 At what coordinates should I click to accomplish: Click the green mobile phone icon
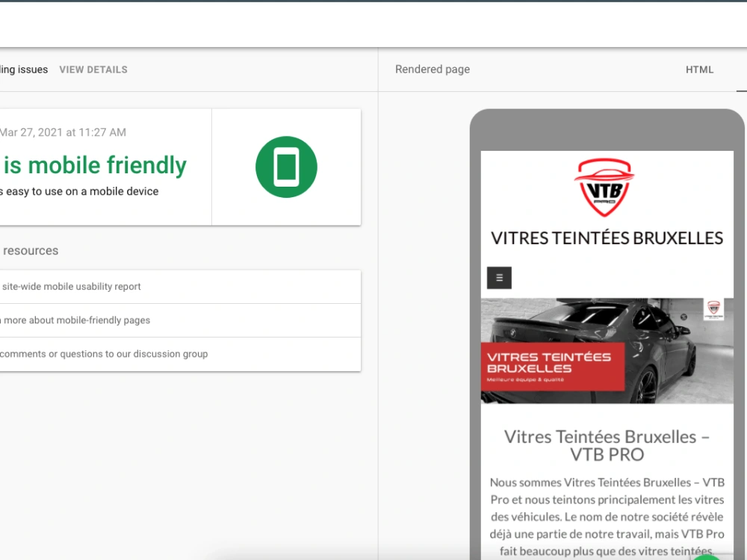(x=286, y=167)
